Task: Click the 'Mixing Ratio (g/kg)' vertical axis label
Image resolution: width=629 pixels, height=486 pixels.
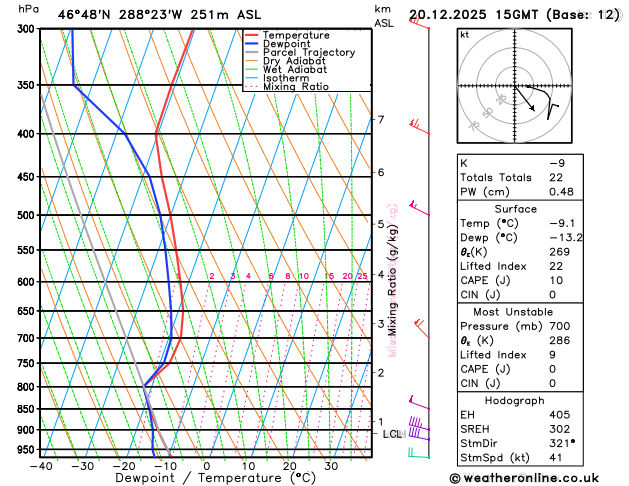Action: point(392,280)
